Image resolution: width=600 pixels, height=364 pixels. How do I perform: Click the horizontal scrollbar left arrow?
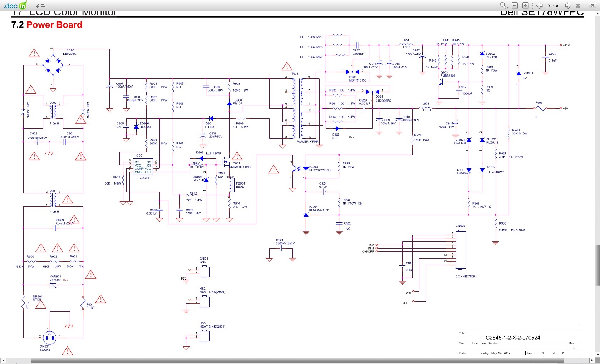point(3,361)
